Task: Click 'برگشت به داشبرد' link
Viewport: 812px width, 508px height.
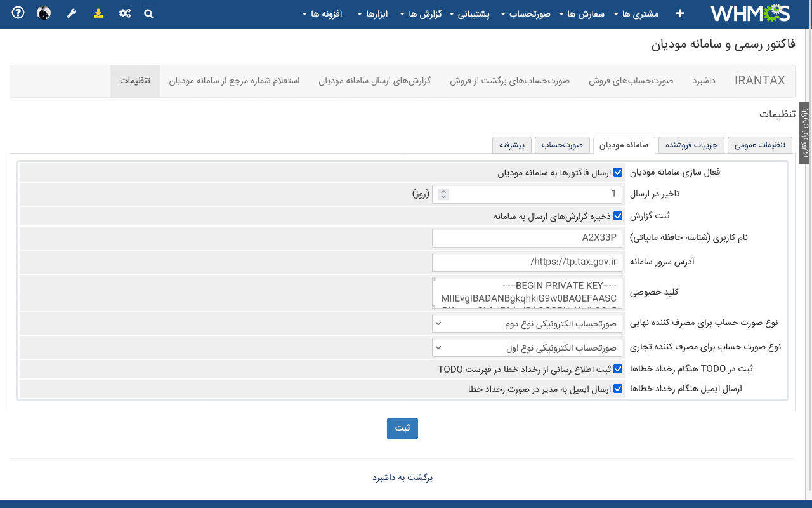Action: (402, 478)
